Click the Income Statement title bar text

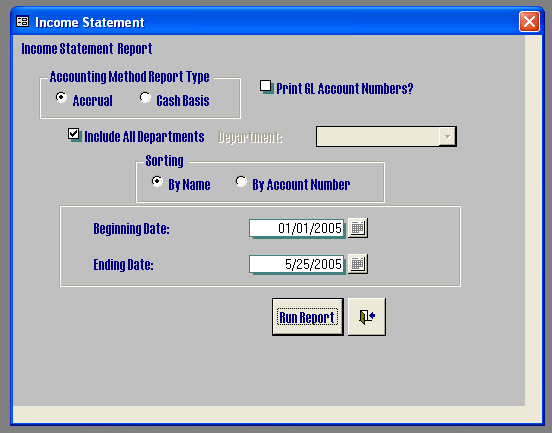[90, 22]
